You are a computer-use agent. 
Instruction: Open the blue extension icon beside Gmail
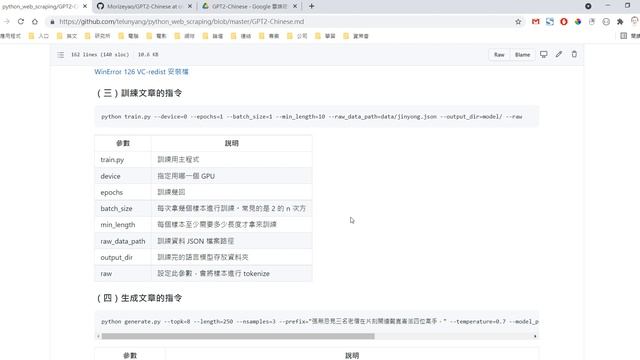coord(550,22)
